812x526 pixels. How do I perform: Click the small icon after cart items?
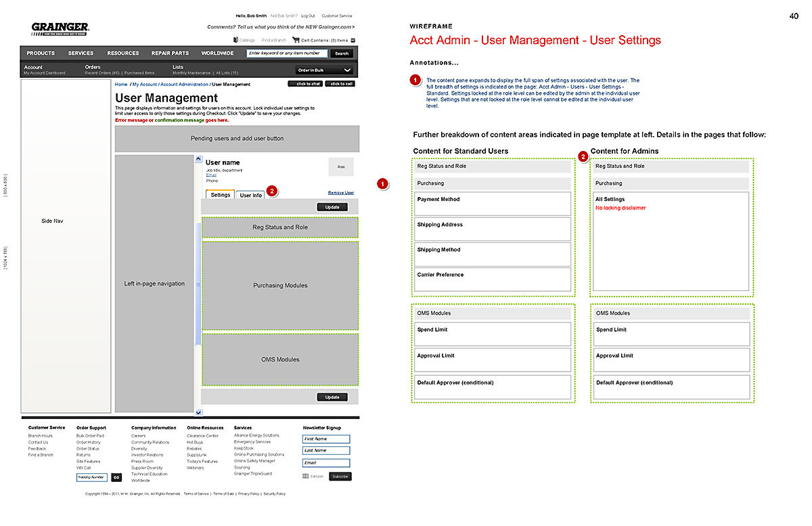353,40
